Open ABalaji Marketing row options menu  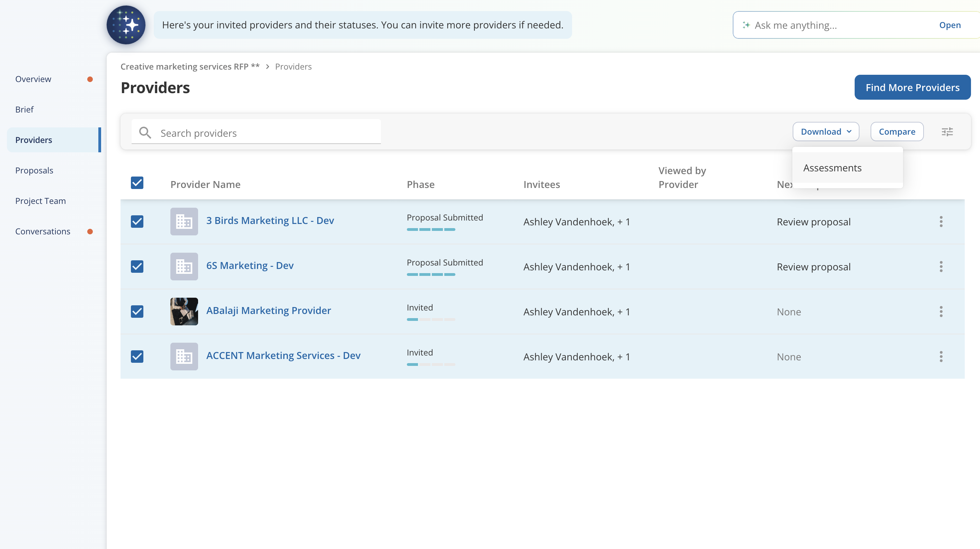tap(941, 312)
